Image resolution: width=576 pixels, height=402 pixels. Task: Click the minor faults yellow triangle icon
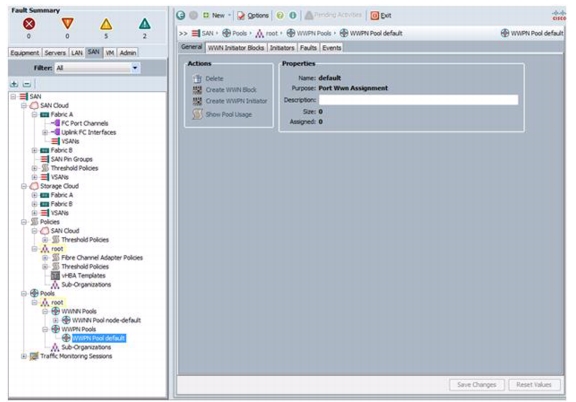click(x=106, y=24)
